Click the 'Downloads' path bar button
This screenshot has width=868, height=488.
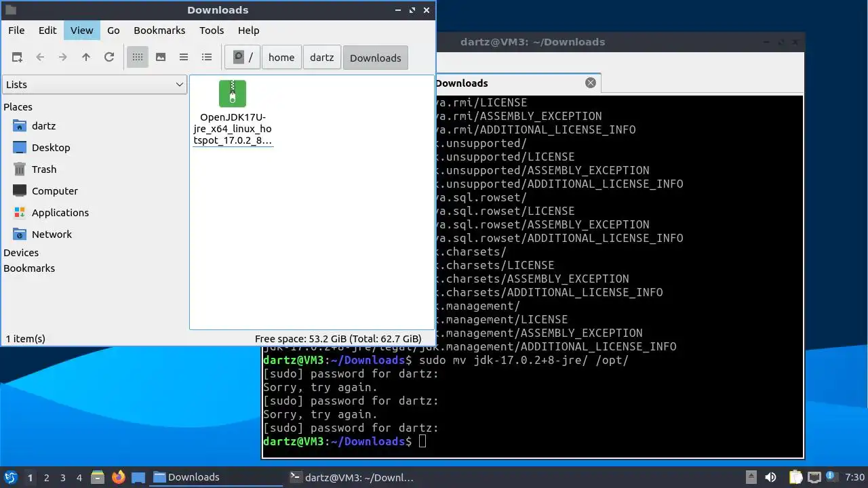pos(376,58)
